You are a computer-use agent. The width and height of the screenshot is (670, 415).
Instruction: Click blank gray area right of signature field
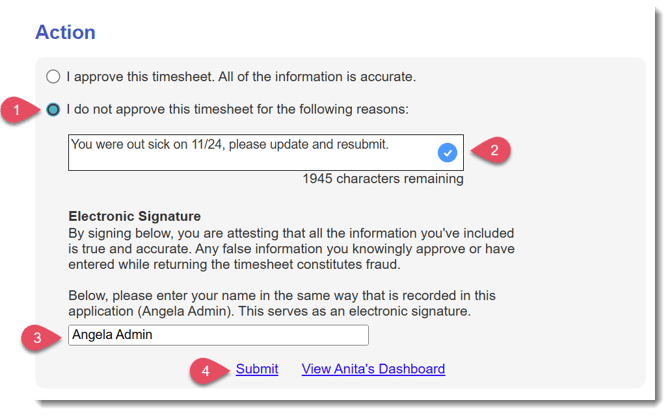[x=500, y=335]
